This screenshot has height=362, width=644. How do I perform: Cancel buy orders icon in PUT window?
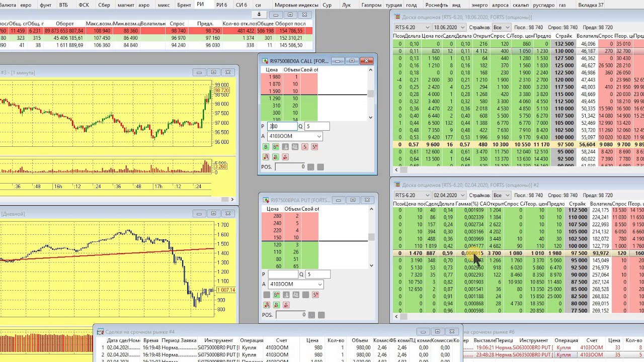coord(276,305)
